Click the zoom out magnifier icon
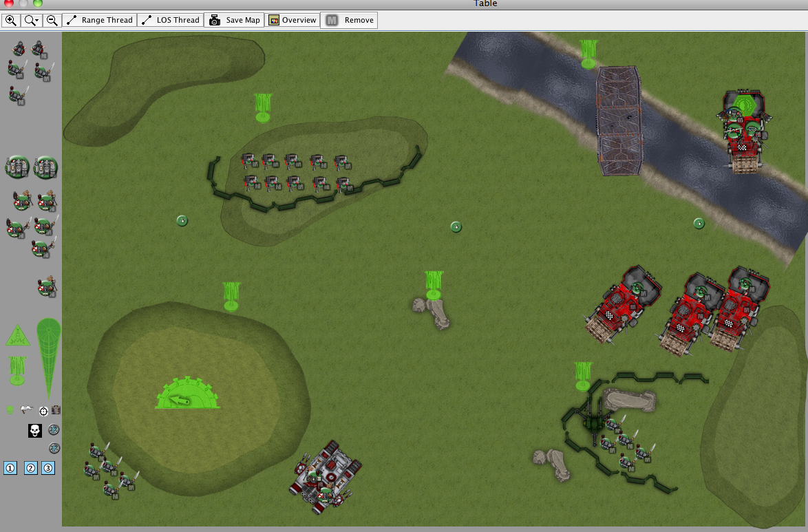 pyautogui.click(x=52, y=20)
